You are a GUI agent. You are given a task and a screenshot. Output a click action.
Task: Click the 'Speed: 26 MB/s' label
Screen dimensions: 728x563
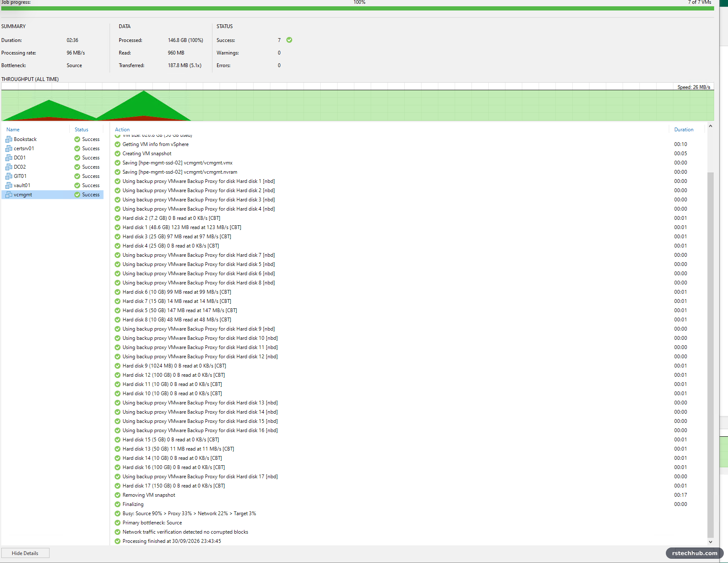click(694, 87)
